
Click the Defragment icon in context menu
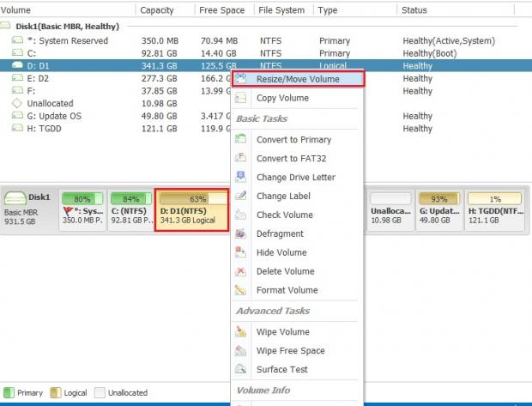coord(241,233)
